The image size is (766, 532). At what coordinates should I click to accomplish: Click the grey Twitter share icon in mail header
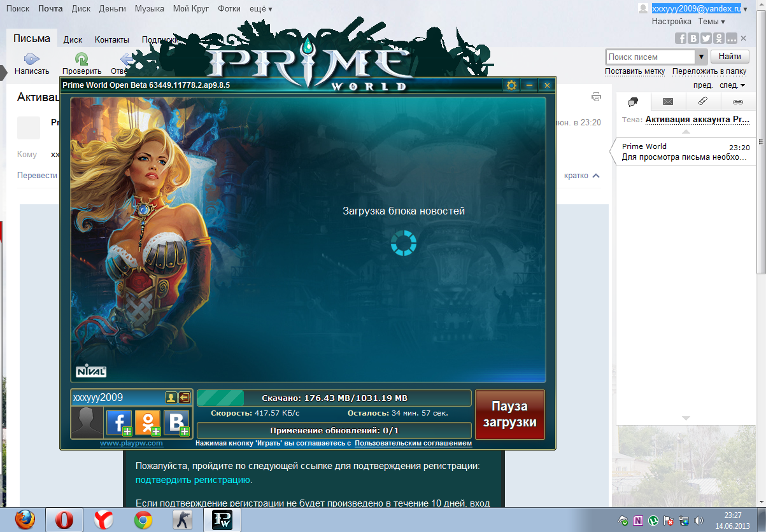(706, 38)
